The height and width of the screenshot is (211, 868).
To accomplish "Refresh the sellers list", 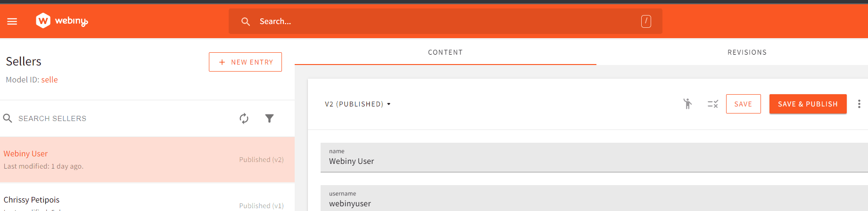I will pyautogui.click(x=244, y=118).
